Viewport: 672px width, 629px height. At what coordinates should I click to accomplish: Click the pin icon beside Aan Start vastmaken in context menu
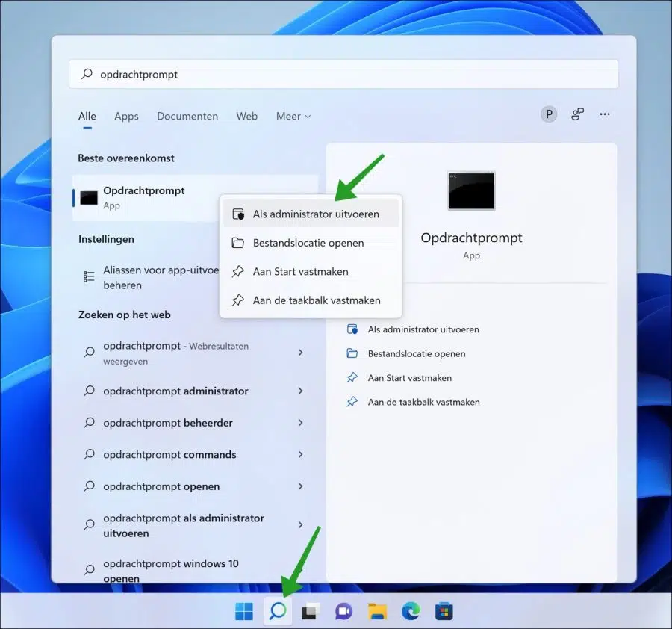coord(238,271)
